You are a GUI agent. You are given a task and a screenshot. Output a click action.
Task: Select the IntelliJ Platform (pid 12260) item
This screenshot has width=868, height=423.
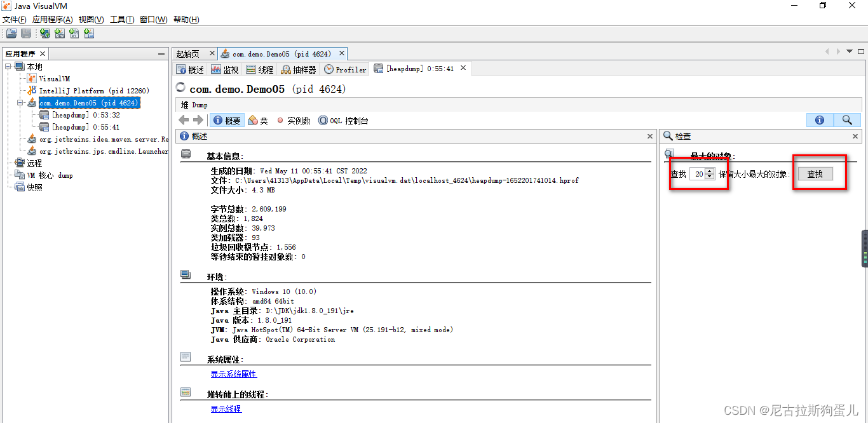coord(94,91)
